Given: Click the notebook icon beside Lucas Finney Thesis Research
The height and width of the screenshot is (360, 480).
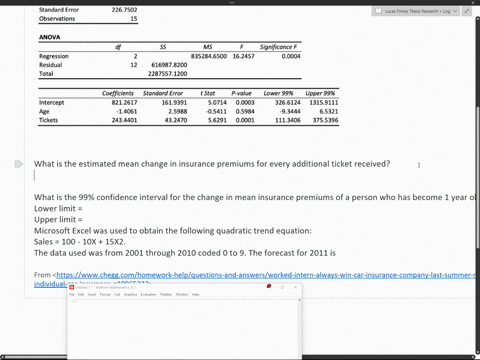Looking at the screenshot, I should pos(378,11).
